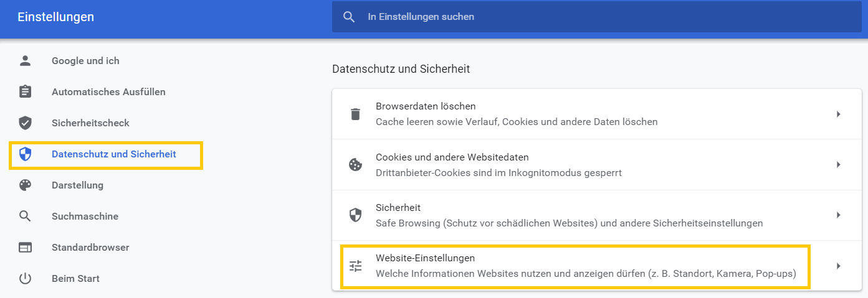The width and height of the screenshot is (868, 298).
Task: Click the palette icon for Darstellung
Action: point(25,185)
